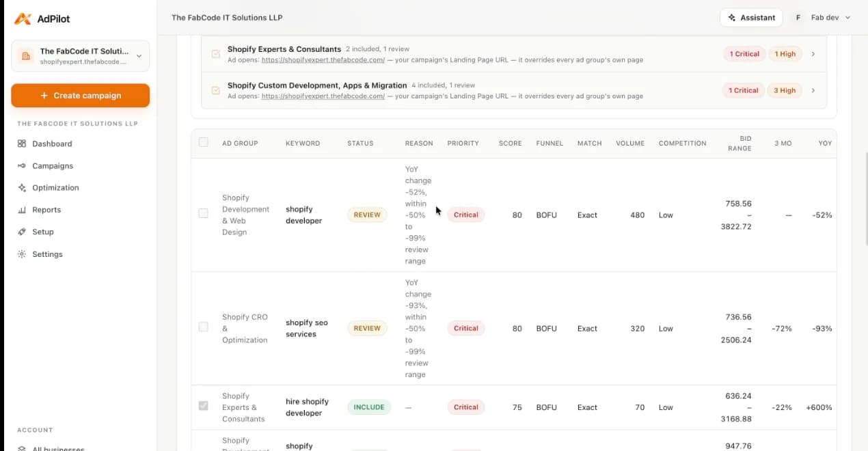Click the F user avatar

point(798,18)
